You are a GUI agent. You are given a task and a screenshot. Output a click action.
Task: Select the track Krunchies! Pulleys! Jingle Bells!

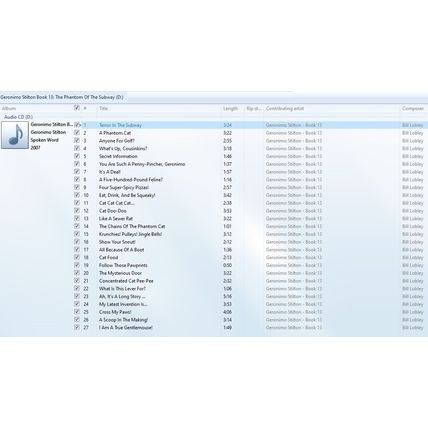pyautogui.click(x=130, y=234)
